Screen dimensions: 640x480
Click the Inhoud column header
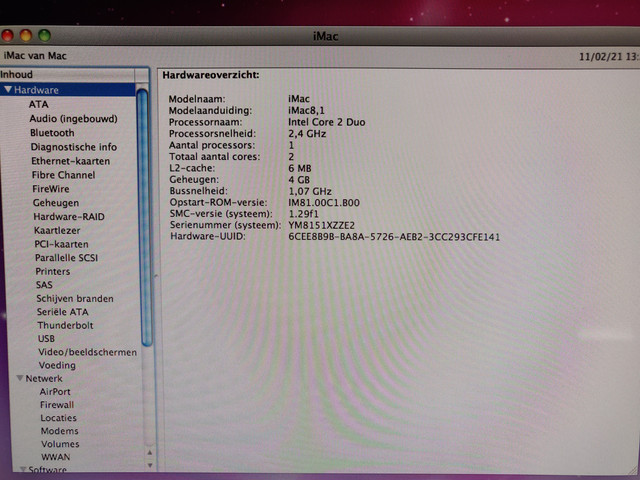(67, 75)
